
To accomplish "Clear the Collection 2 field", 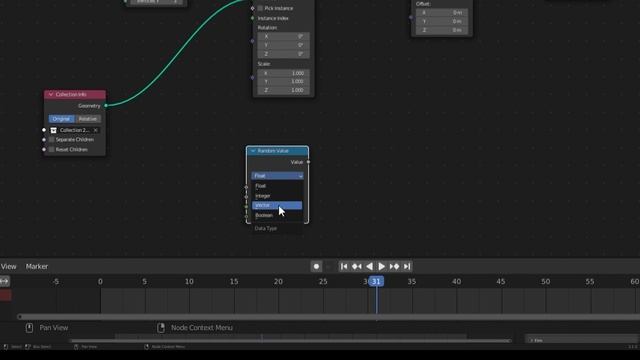I will [x=96, y=130].
